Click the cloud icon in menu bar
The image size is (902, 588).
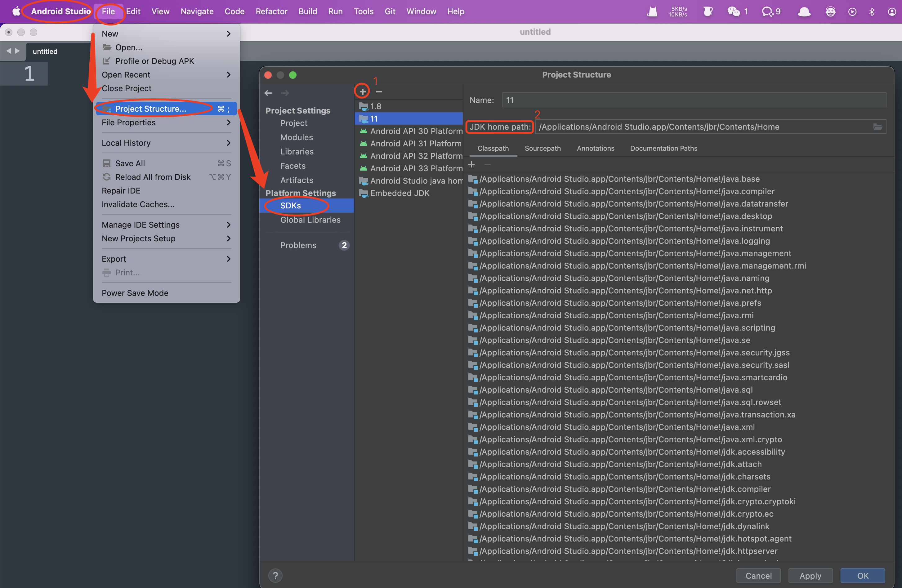[x=804, y=12]
